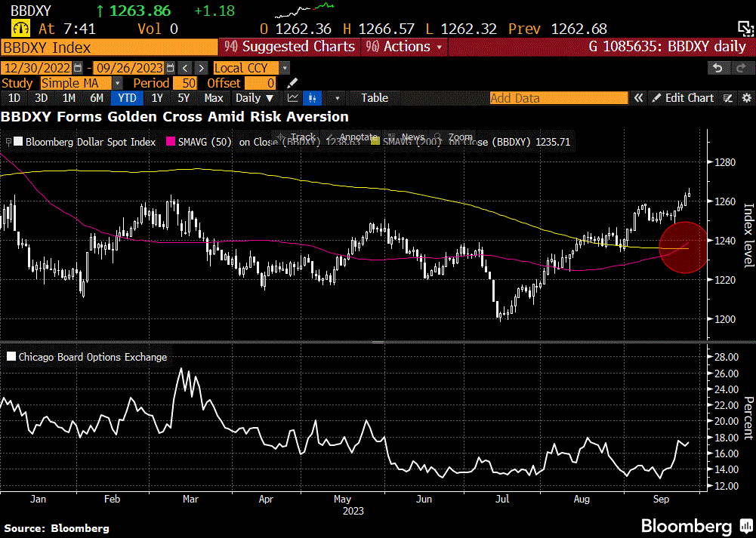Expand the chart type dropdown arrow
Screen dimensions: 756x538
pyautogui.click(x=338, y=98)
